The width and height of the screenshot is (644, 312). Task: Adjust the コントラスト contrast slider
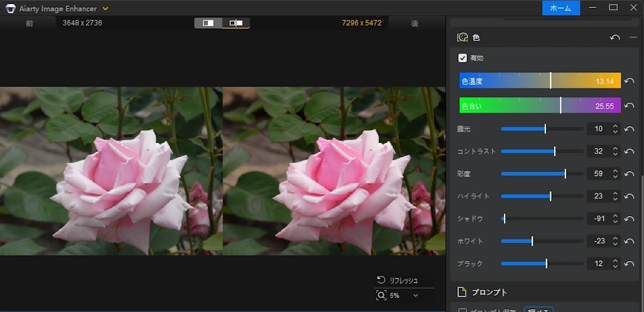tap(542, 152)
